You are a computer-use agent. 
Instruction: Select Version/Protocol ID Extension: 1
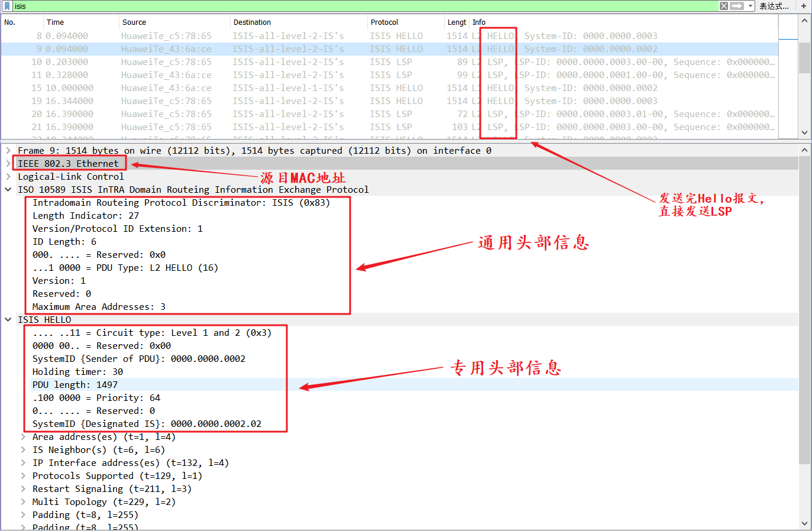coord(118,229)
